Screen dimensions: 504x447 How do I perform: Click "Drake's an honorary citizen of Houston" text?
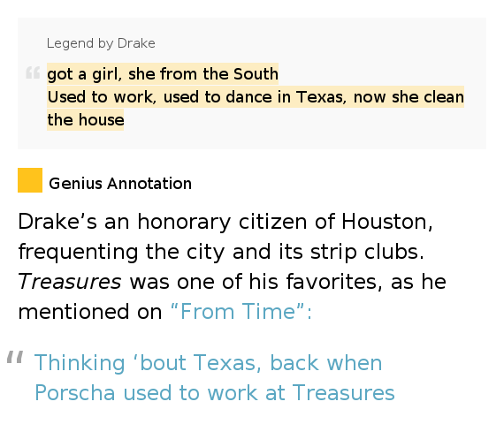point(225,222)
